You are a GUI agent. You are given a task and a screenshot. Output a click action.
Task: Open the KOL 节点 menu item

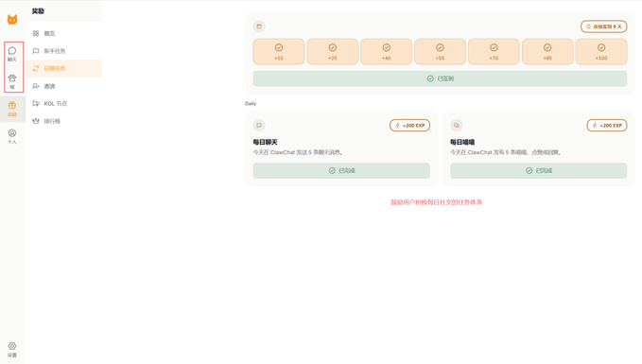(x=64, y=104)
